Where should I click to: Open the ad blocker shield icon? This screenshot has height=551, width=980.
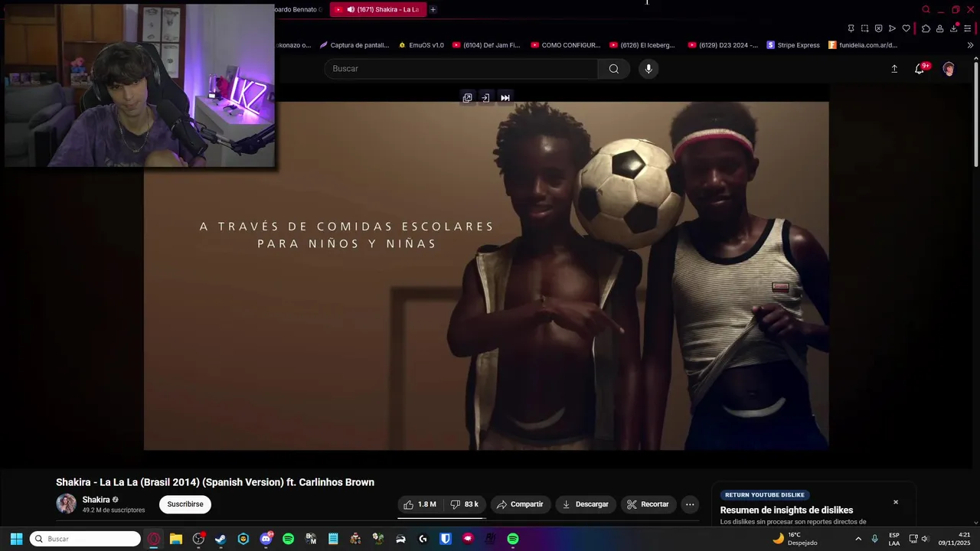tap(878, 28)
